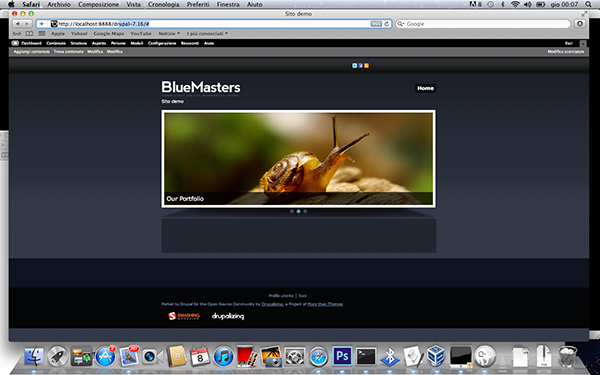Expand the I più conosciuti bookmarks dropdown
600x375 pixels.
point(207,34)
